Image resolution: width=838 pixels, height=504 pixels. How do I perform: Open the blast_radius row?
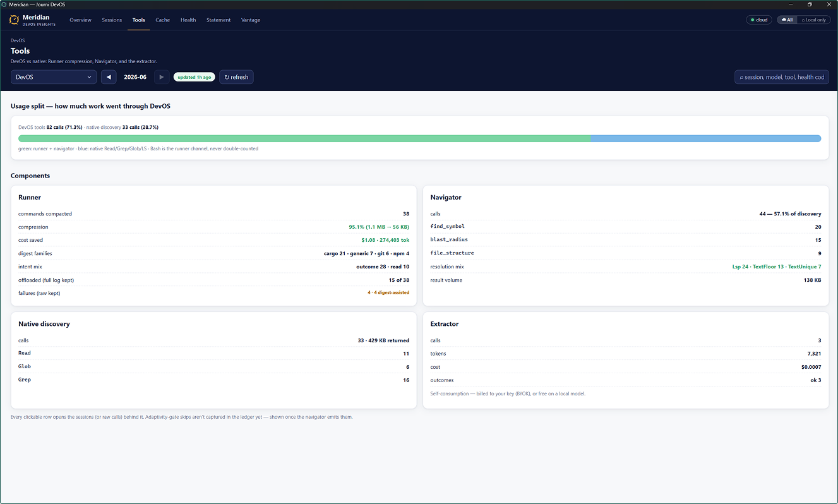point(626,240)
